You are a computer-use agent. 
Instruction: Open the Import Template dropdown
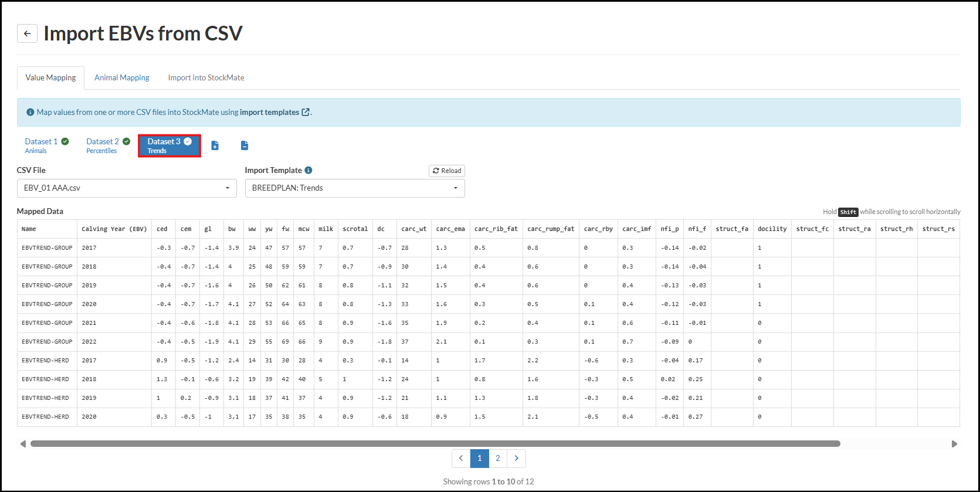[x=355, y=188]
